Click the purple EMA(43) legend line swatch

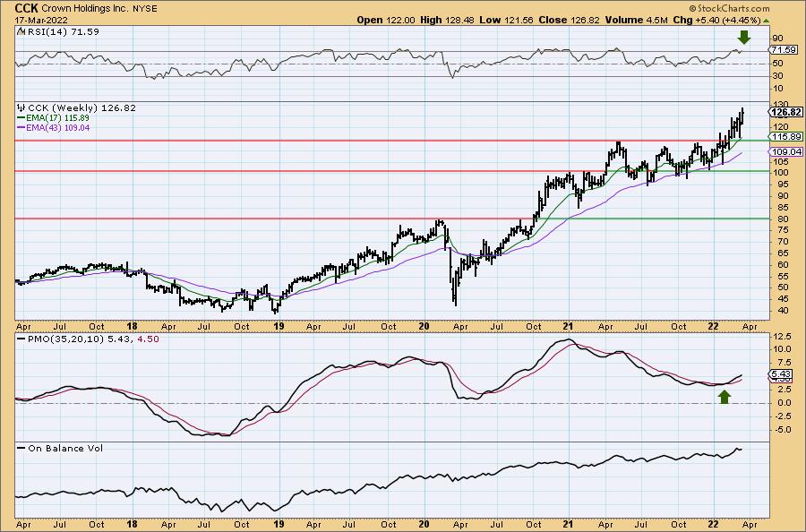click(21, 127)
